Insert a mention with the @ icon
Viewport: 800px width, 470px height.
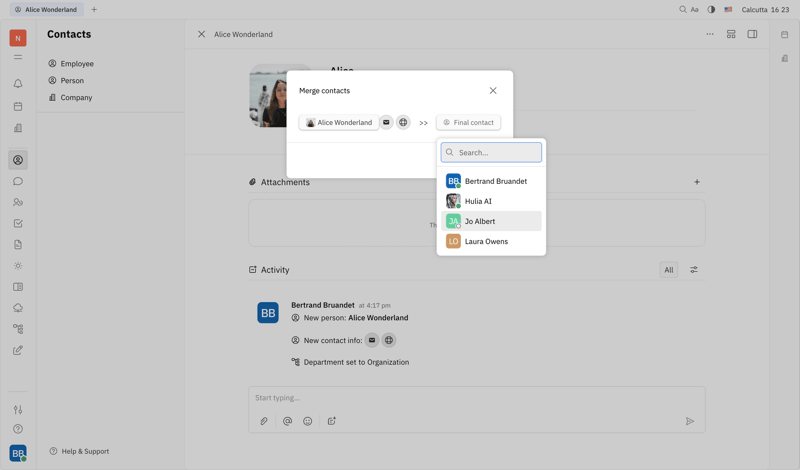(x=287, y=421)
